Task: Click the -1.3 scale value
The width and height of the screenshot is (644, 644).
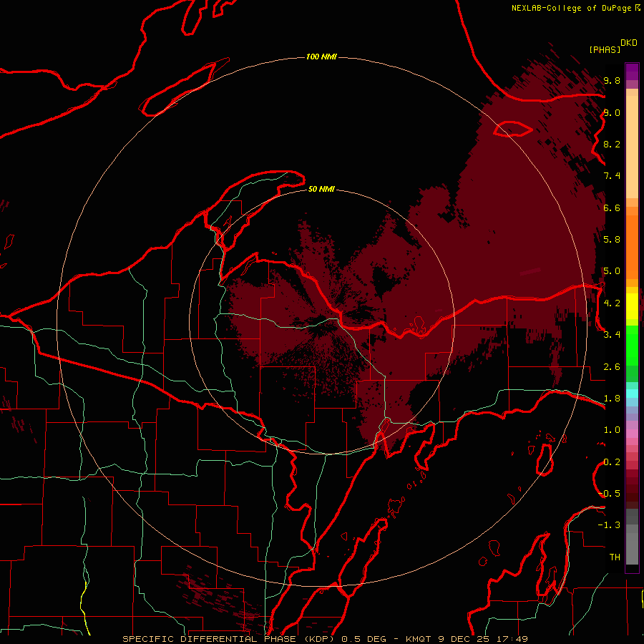Action: click(x=609, y=525)
